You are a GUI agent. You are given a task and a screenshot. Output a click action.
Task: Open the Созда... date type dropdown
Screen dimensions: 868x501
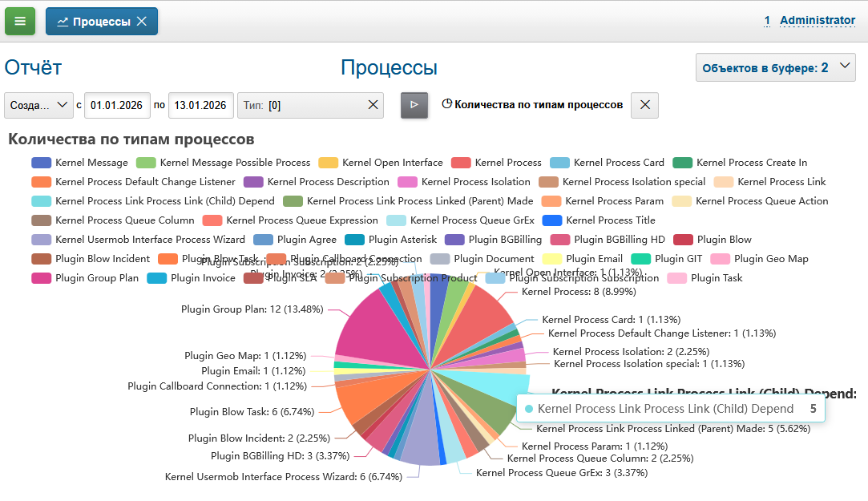[38, 105]
